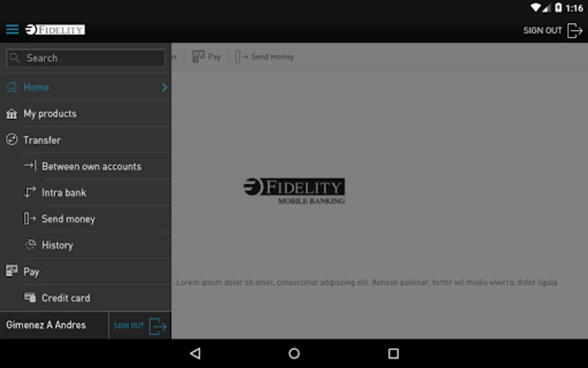
Task: Tap SIGN OUT text in top bar
Action: [x=543, y=31]
